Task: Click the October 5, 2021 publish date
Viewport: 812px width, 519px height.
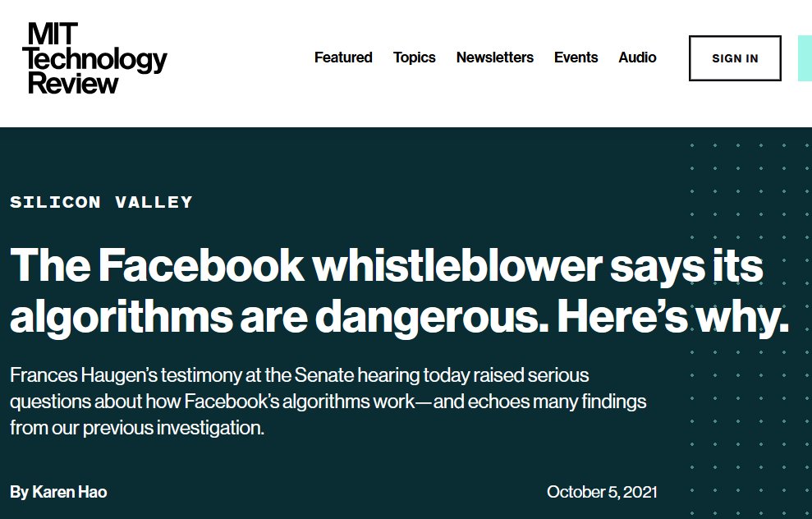Action: [x=602, y=492]
